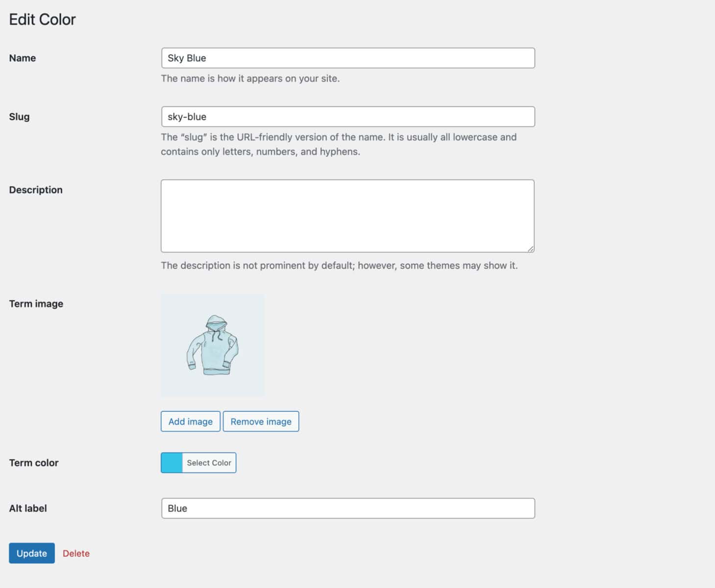Click the Edit Color page heading
The width and height of the screenshot is (715, 588).
(x=42, y=19)
